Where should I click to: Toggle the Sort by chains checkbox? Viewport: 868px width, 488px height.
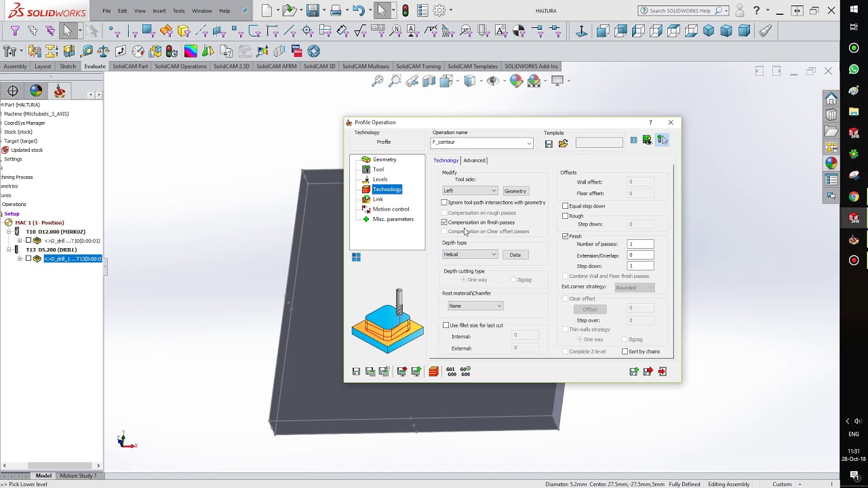click(625, 351)
